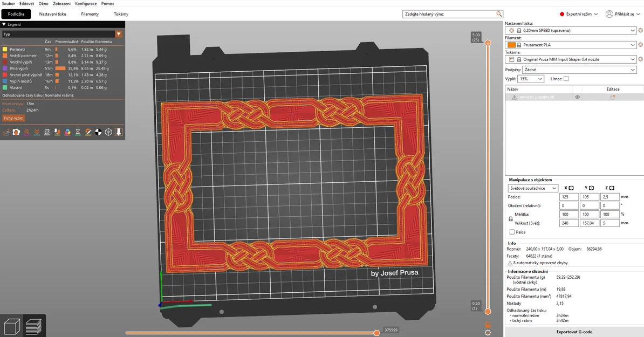644x337 pixels.
Task: Click settings cog below vertical layer slider
Action: tap(488, 333)
